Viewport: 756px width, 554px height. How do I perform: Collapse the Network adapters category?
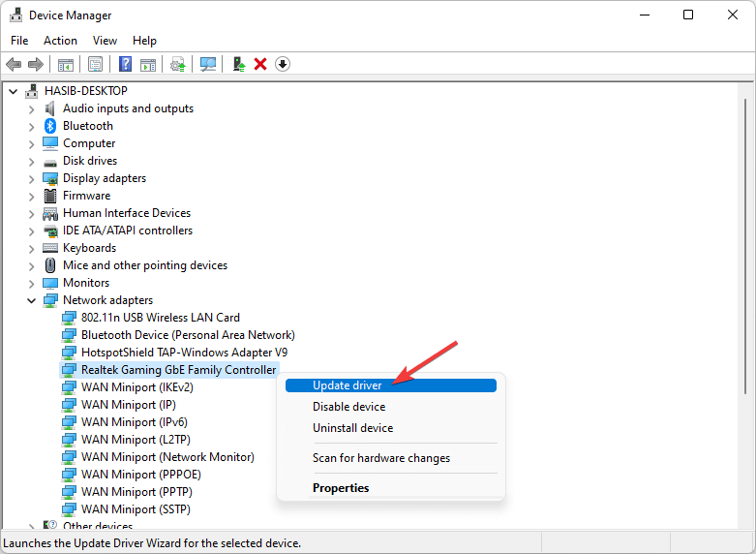(32, 300)
